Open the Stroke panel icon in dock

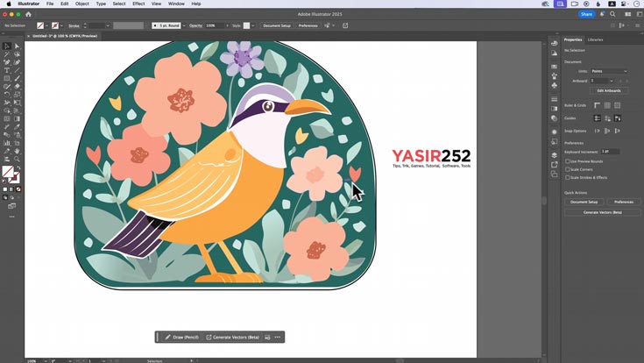coord(554,99)
